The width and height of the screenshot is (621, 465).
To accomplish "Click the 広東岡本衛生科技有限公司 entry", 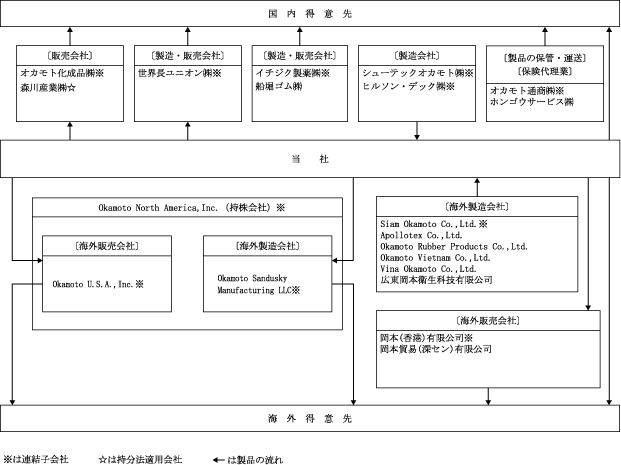I will pos(436,280).
